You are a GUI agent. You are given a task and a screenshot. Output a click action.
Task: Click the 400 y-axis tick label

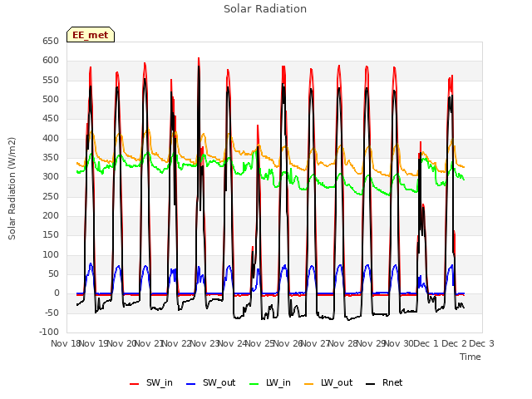click(x=51, y=139)
